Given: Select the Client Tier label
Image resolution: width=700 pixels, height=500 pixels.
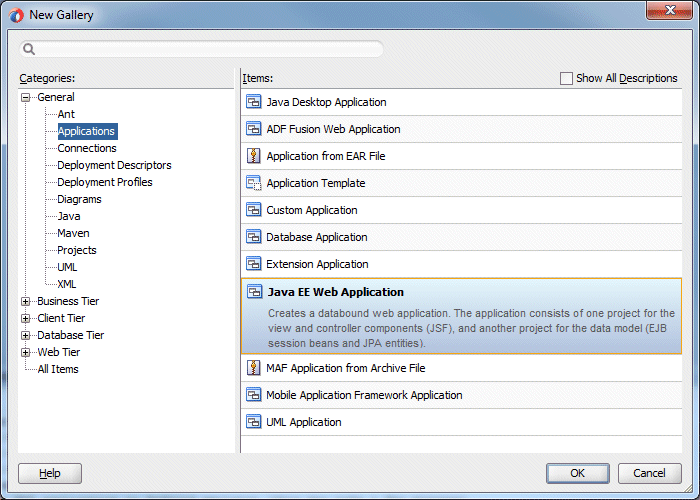Looking at the screenshot, I should [x=61, y=318].
